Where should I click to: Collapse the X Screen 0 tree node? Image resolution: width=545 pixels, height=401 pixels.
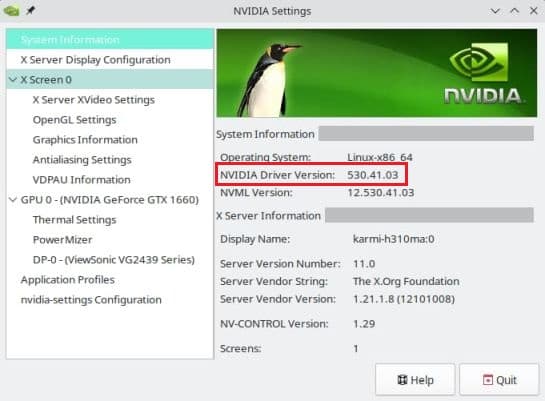[x=13, y=80]
